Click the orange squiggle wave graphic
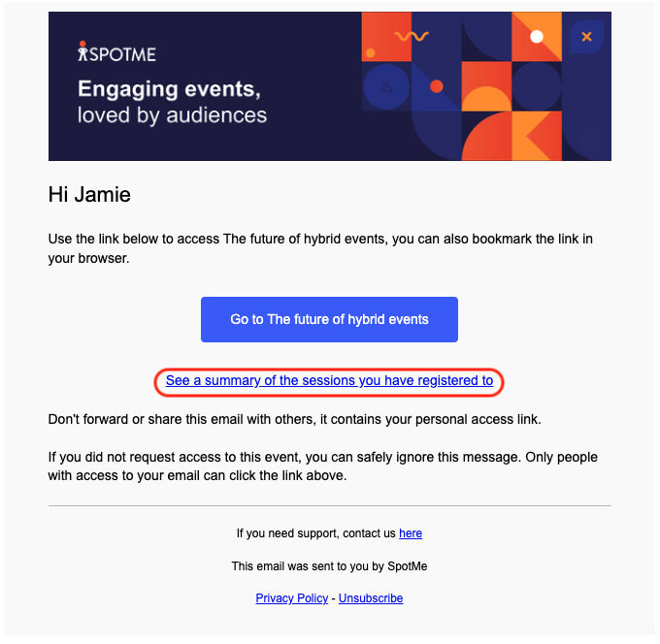The height and width of the screenshot is (644, 660). click(412, 37)
